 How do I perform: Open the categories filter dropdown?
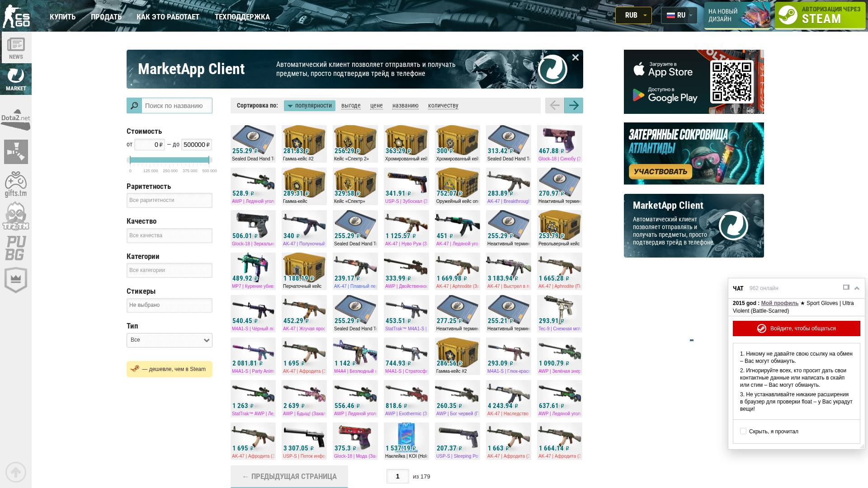170,271
